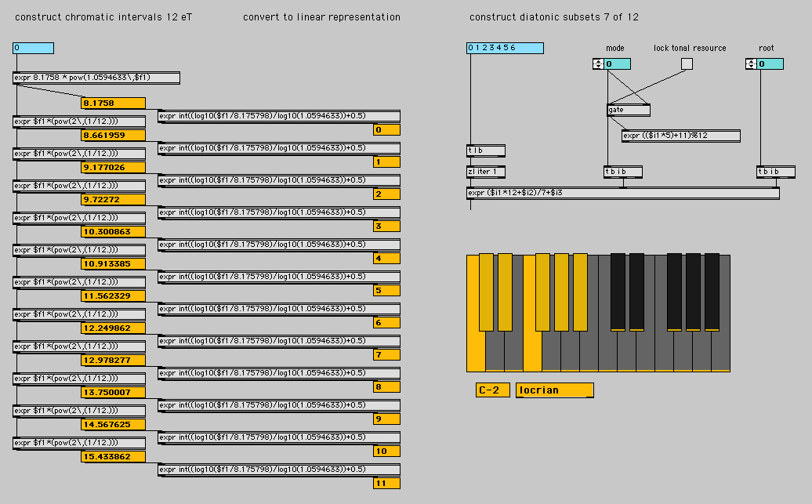The width and height of the screenshot is (812, 504).
Task: Click the root number box stepper arrows
Action: (x=751, y=63)
